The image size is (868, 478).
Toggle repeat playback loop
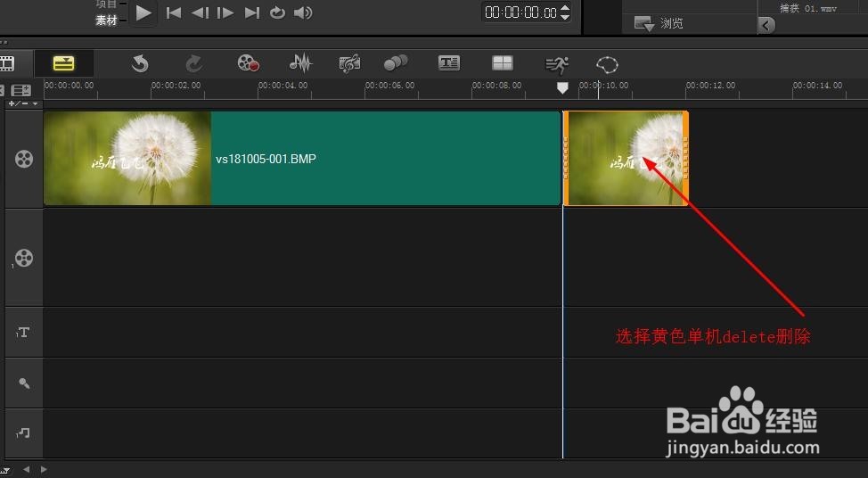point(277,12)
